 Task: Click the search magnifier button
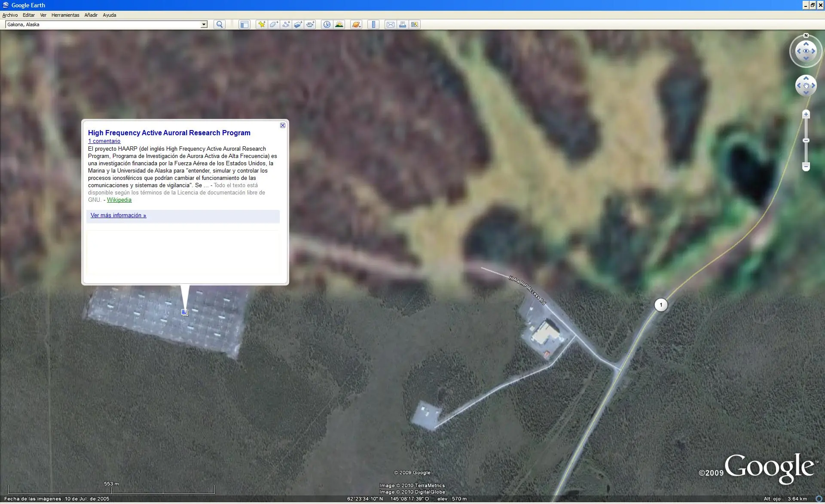click(220, 24)
